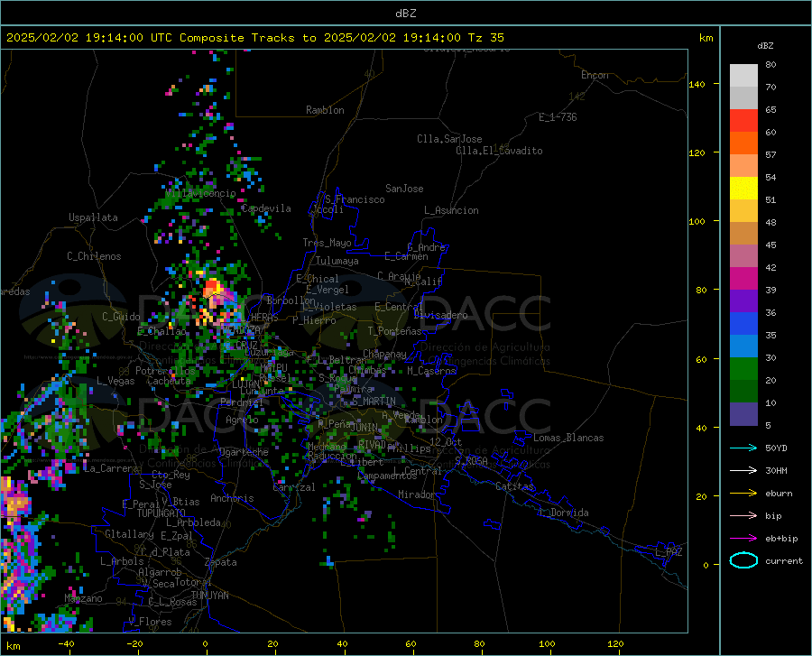Click the km unit label at bottom left

14,646
